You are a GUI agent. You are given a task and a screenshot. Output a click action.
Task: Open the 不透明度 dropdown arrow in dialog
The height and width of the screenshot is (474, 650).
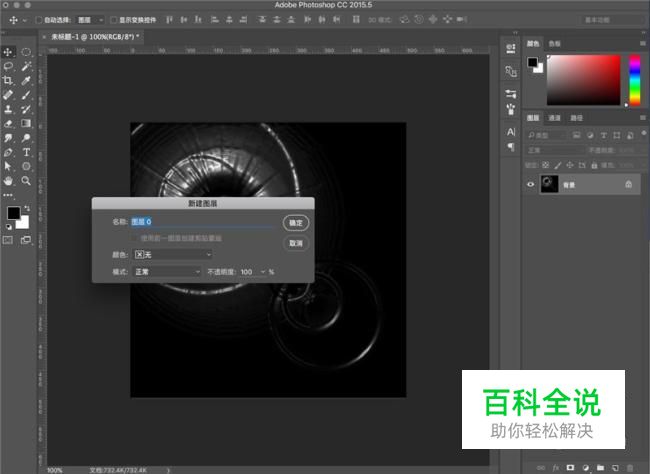(263, 271)
